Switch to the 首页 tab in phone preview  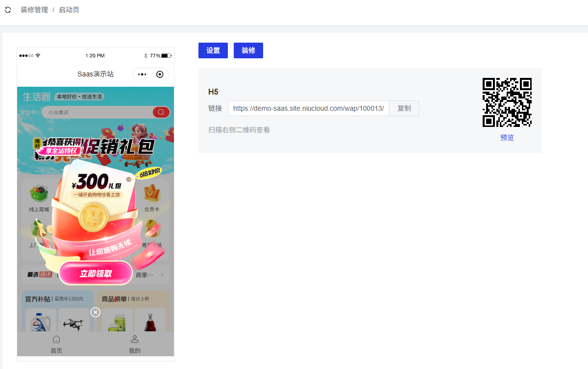pyautogui.click(x=56, y=344)
